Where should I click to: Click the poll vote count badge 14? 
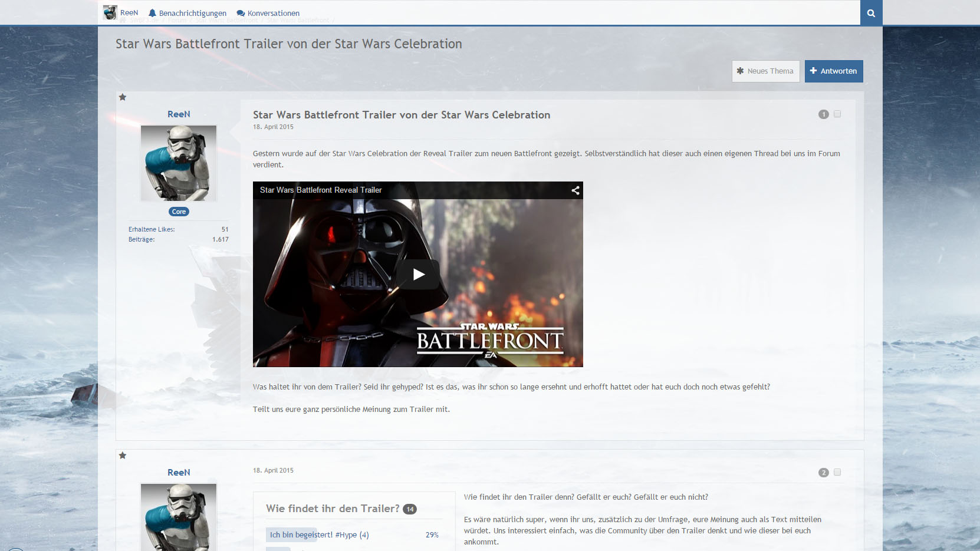point(410,509)
